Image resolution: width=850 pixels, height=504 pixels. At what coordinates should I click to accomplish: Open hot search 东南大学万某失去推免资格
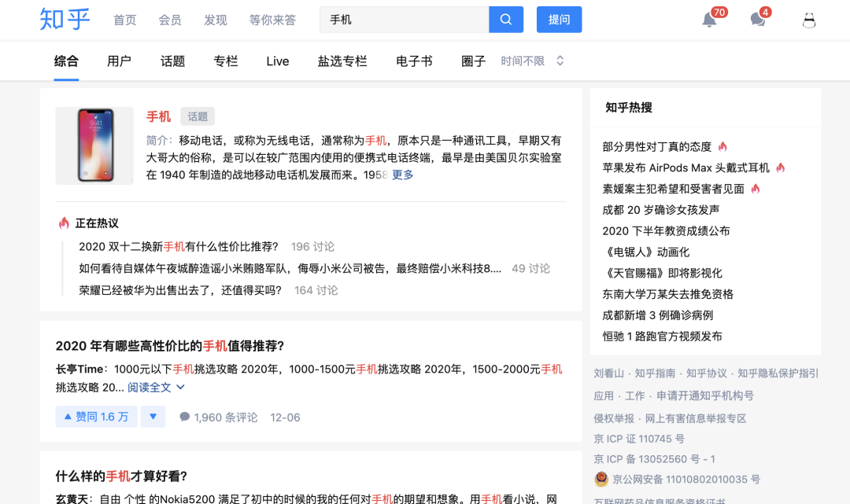[x=668, y=295]
